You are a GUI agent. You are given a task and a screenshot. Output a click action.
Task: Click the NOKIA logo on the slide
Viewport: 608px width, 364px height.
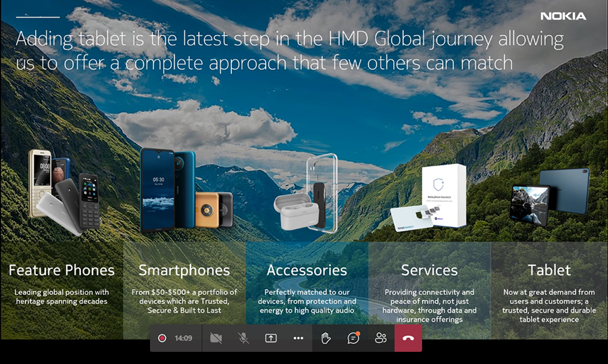pos(563,16)
